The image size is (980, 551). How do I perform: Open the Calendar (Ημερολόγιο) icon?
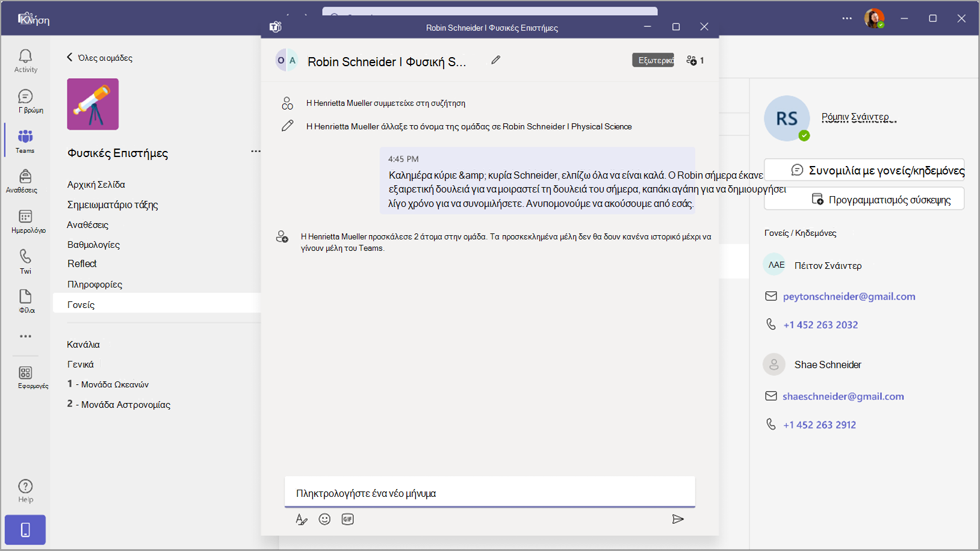point(25,217)
